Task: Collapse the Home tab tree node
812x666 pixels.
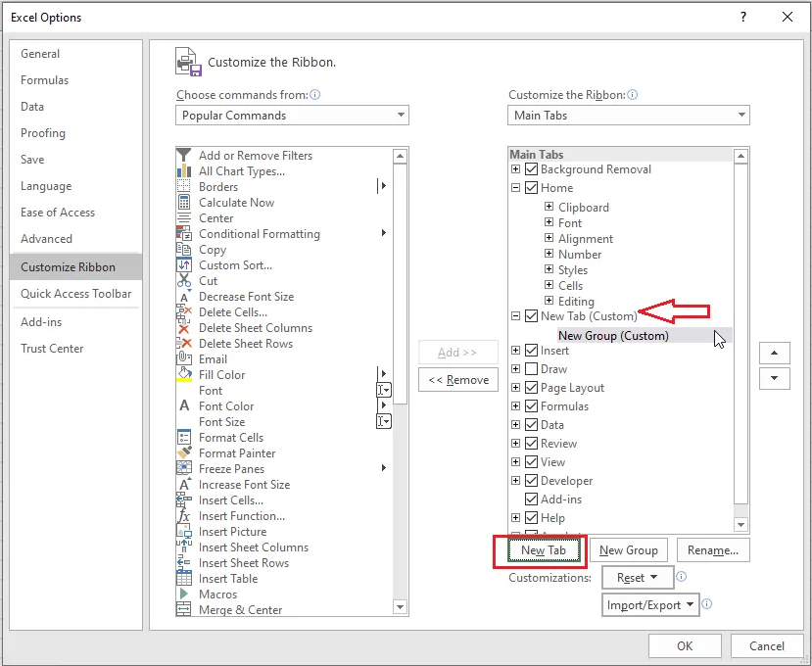Action: click(x=515, y=187)
